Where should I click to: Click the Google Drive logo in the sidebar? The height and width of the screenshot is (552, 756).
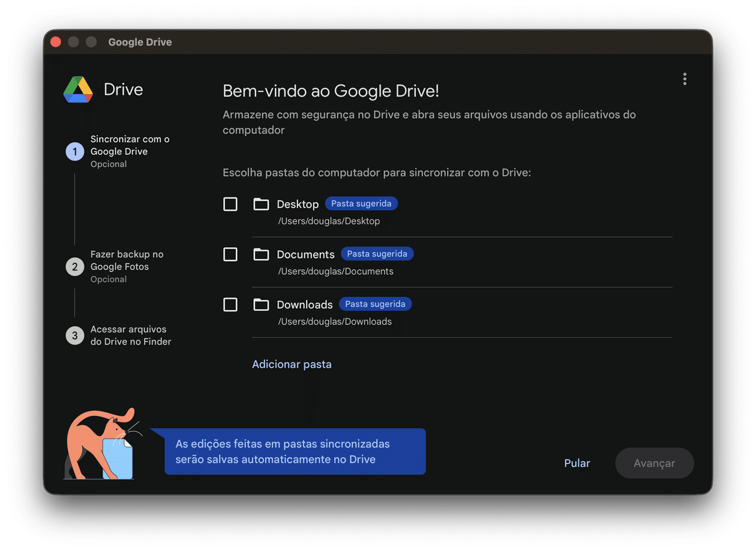(78, 88)
